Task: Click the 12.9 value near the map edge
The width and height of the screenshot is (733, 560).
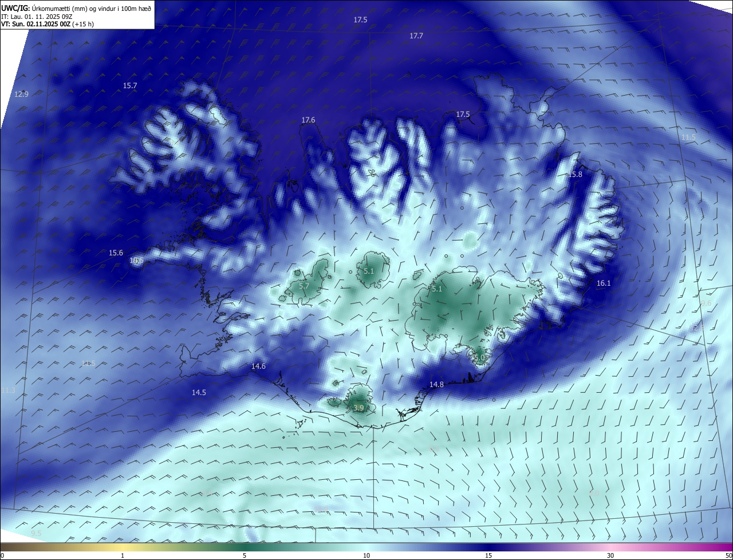Action: click(21, 94)
